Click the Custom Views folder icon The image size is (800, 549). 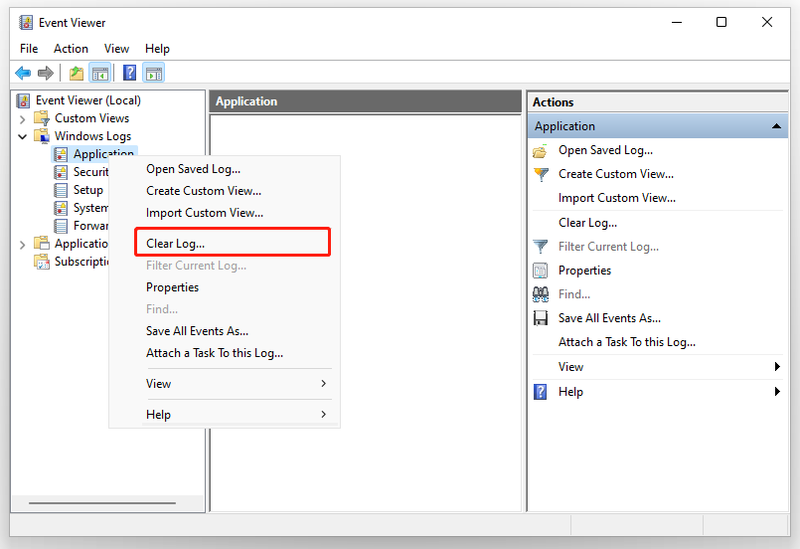coord(42,118)
